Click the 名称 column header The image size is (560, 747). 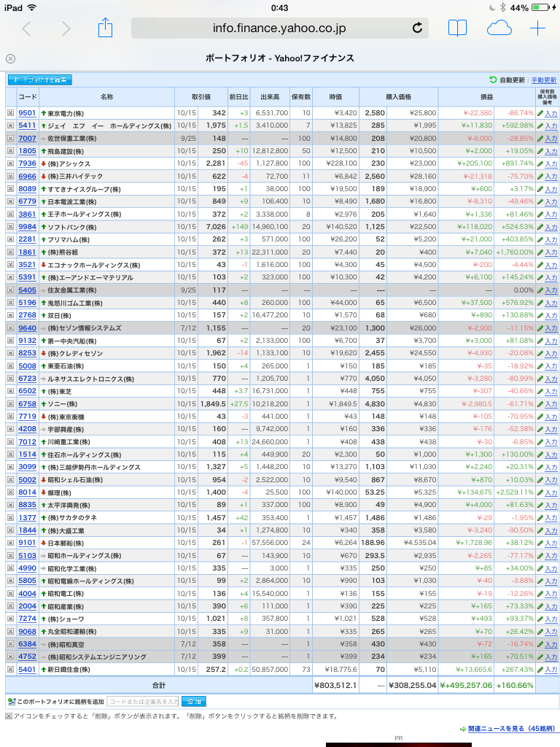coord(106,97)
